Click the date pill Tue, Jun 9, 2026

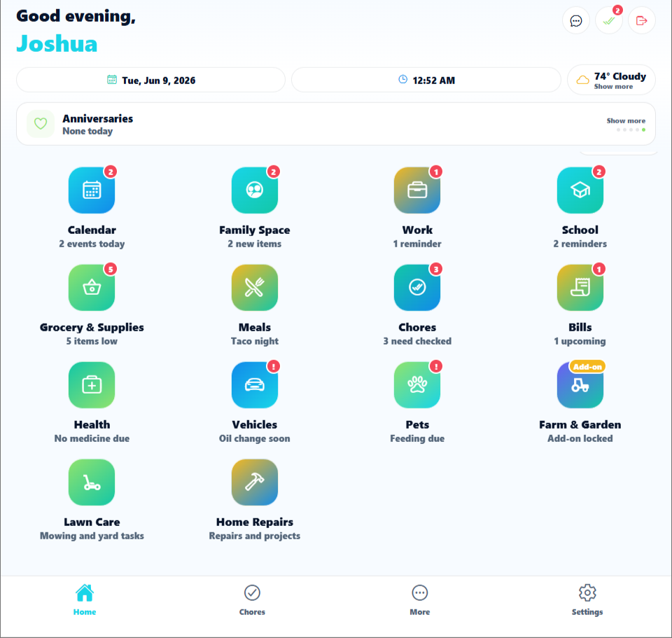pos(151,80)
